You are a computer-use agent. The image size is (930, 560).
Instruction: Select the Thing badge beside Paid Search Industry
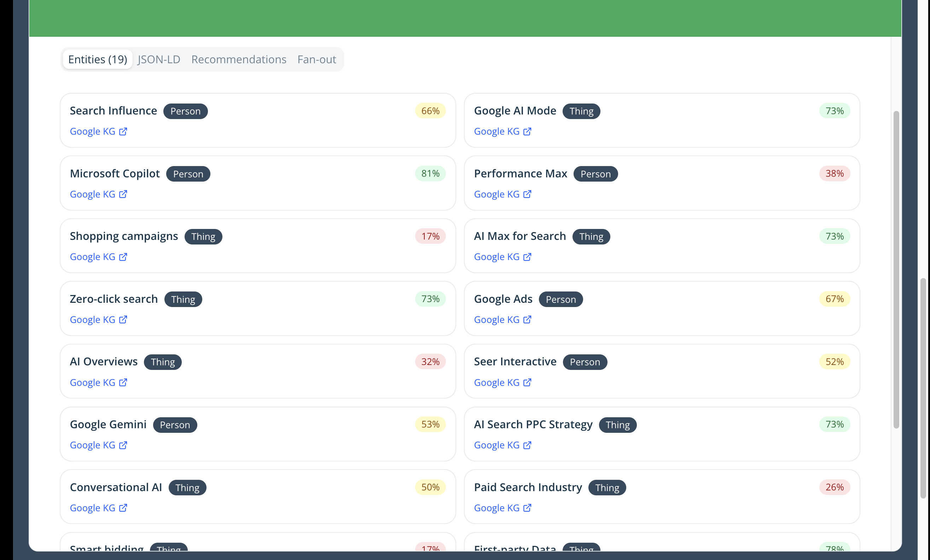coord(607,488)
